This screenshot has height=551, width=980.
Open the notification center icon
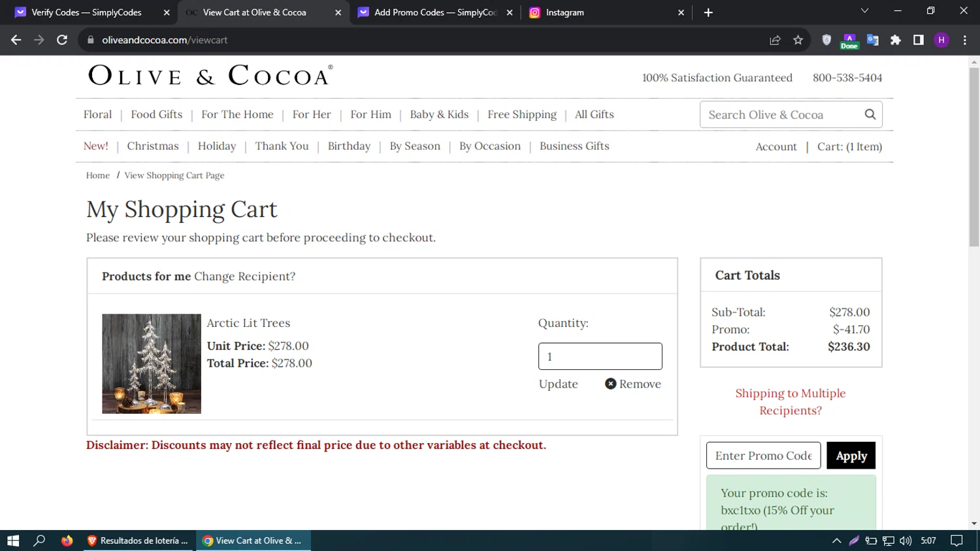click(x=956, y=541)
